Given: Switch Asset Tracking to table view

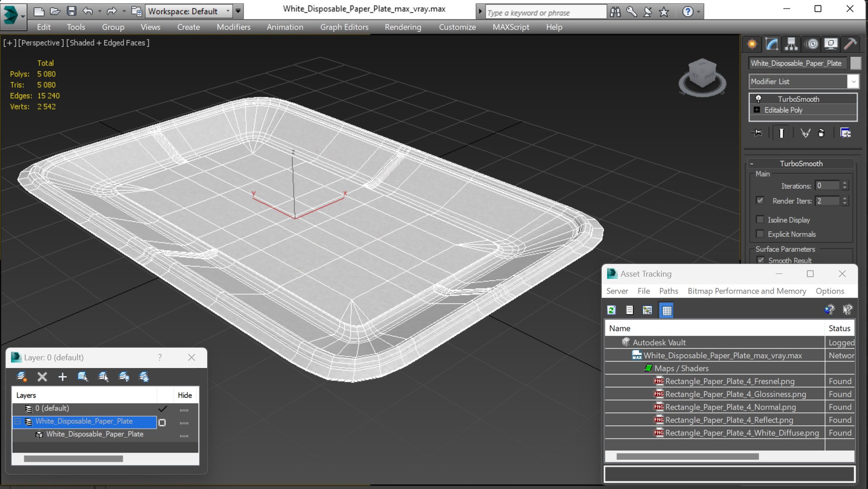Looking at the screenshot, I should [667, 310].
